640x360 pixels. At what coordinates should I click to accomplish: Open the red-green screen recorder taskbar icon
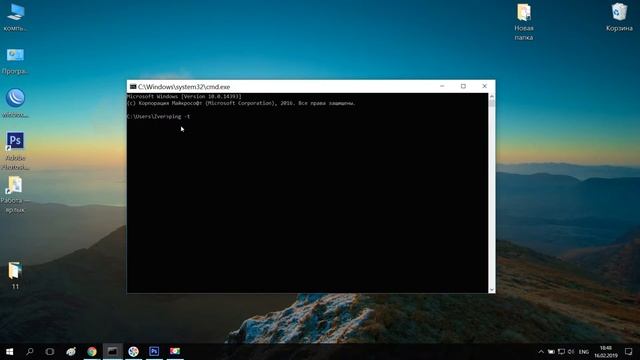coord(175,351)
